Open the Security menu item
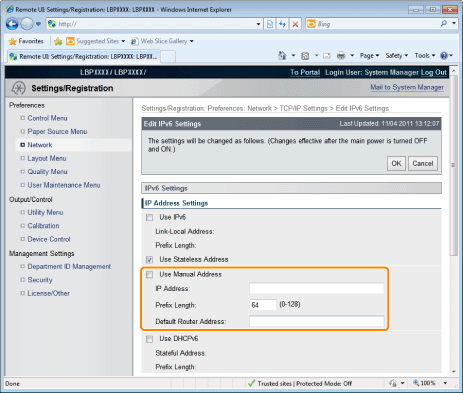Screen dimensions: 463x393 [x=40, y=280]
